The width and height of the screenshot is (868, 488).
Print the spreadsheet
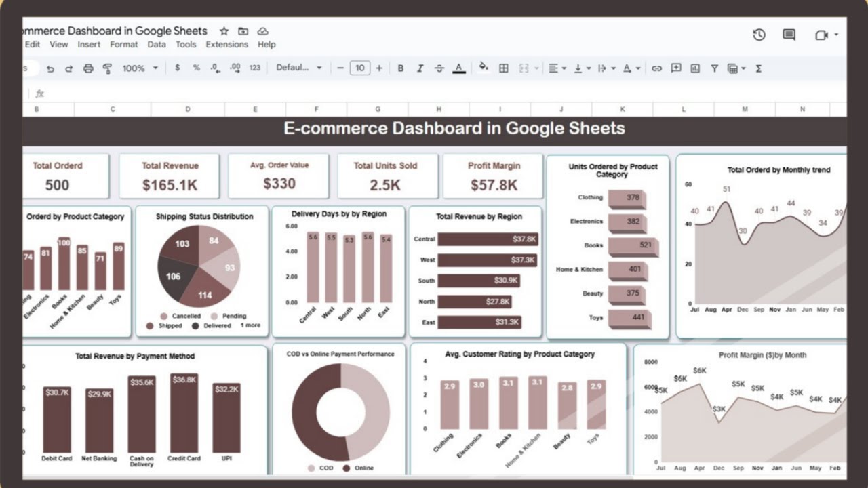pyautogui.click(x=87, y=68)
